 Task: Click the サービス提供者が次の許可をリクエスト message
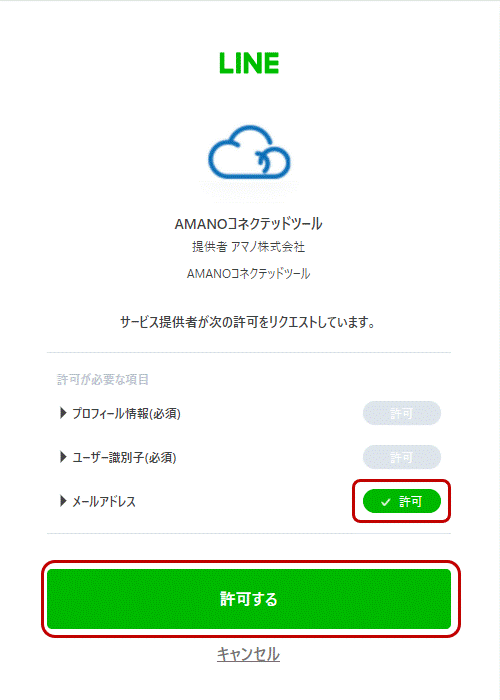coord(248,322)
